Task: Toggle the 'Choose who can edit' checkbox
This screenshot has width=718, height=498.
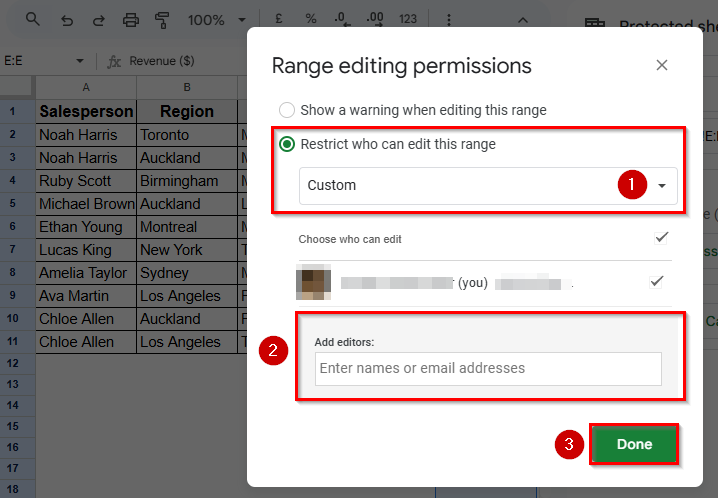Action: tap(660, 238)
